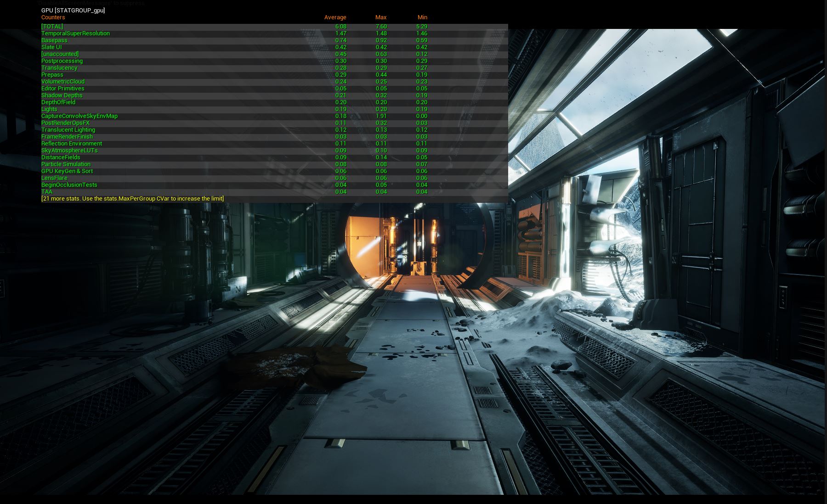Viewport: 827px width, 504px height.
Task: Click the TAA stat row
Action: (45, 192)
